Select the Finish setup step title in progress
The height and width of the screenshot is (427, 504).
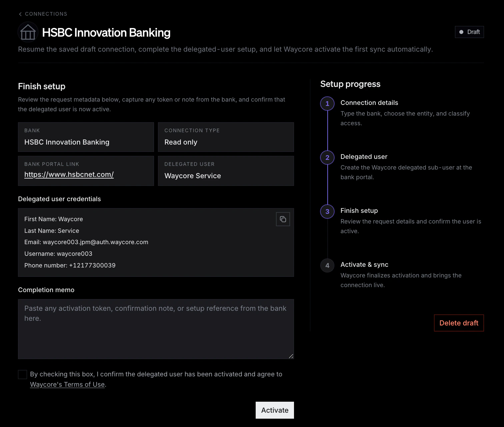pyautogui.click(x=359, y=211)
